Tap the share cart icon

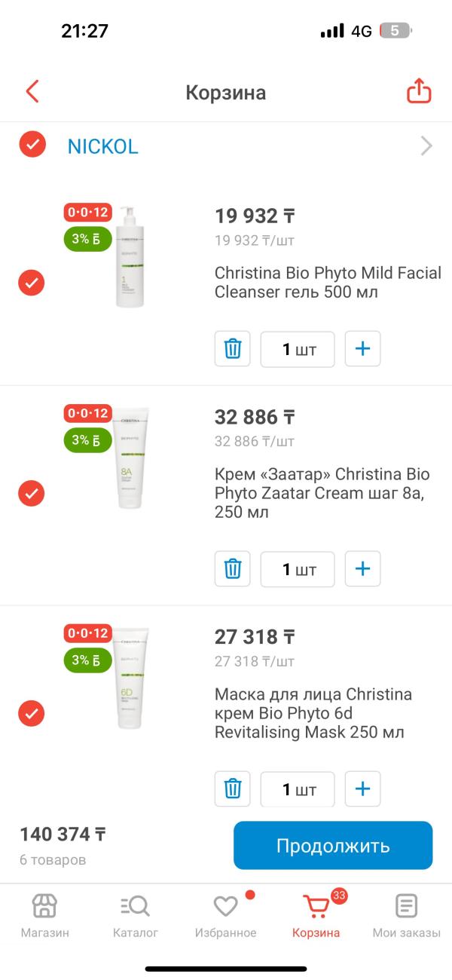point(419,92)
